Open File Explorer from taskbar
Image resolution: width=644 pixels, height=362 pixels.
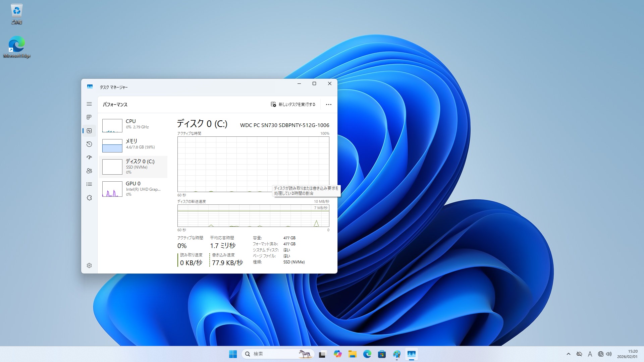[x=352, y=354]
